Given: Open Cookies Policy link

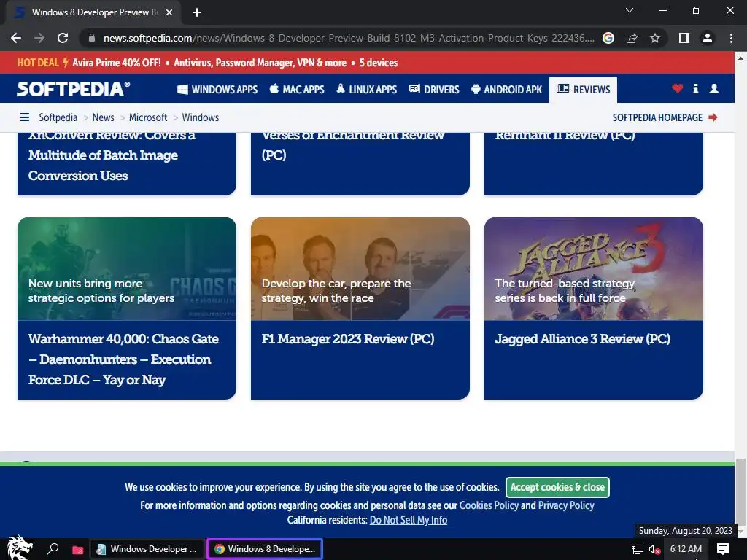Looking at the screenshot, I should [489, 505].
